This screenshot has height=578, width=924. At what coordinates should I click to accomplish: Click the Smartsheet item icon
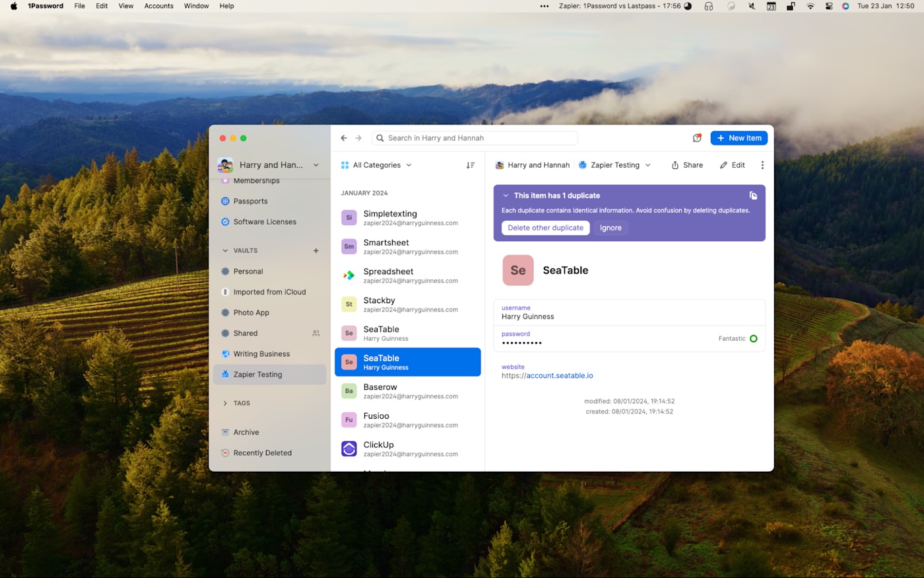[x=349, y=246]
